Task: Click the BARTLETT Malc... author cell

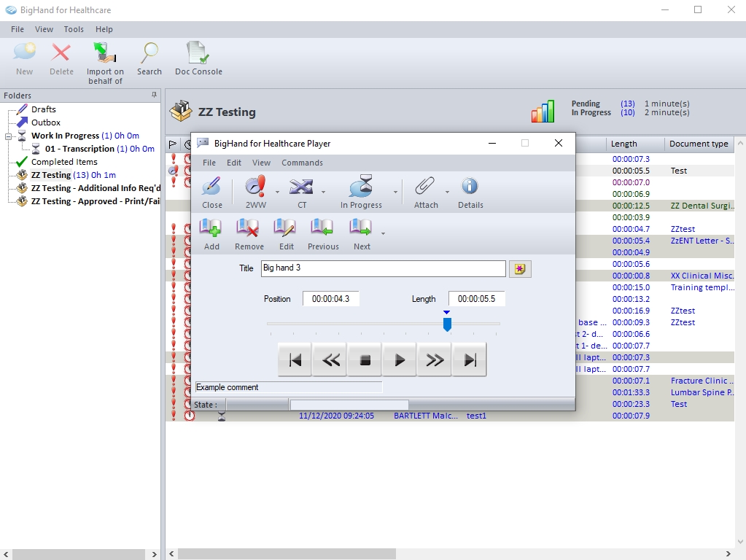Action: (426, 416)
